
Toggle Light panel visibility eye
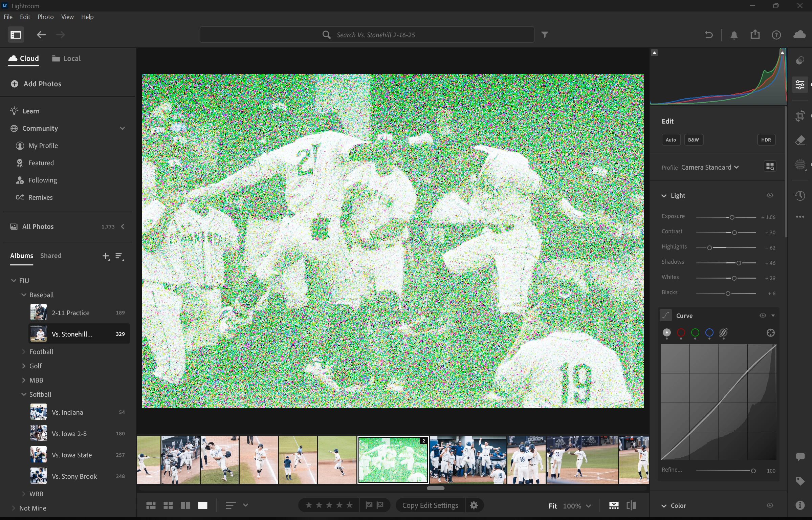(x=770, y=196)
